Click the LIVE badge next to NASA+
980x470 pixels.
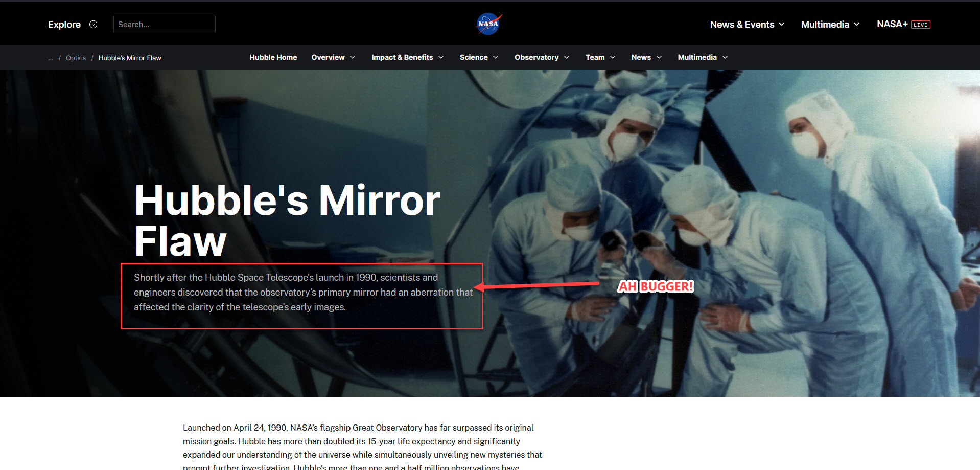click(x=921, y=25)
